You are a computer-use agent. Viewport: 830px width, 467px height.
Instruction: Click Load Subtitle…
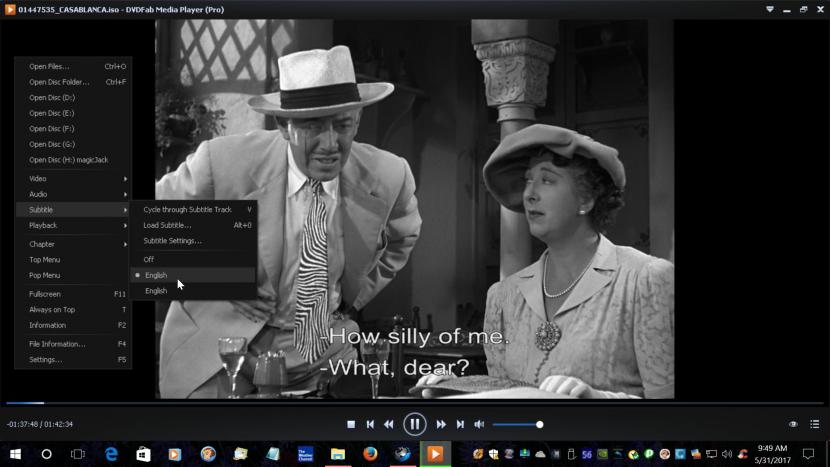click(x=193, y=226)
